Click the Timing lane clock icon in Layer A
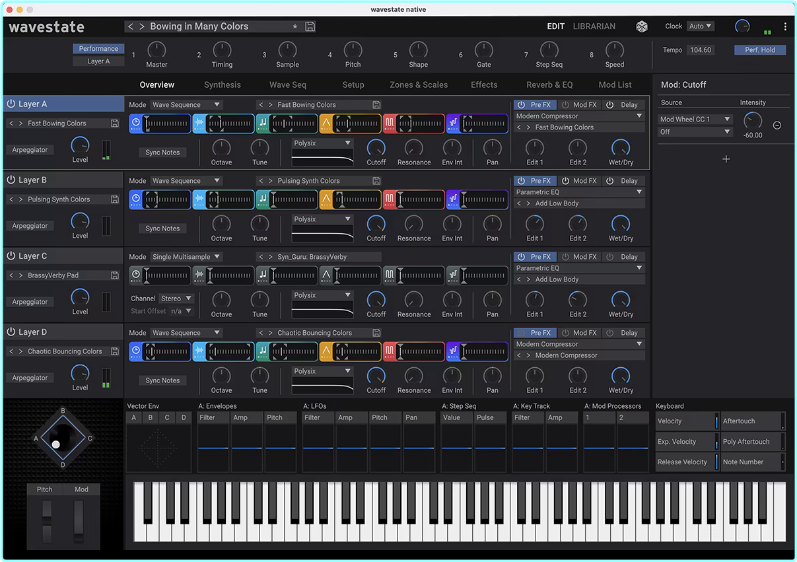Image resolution: width=797 pixels, height=562 pixels. tap(135, 123)
